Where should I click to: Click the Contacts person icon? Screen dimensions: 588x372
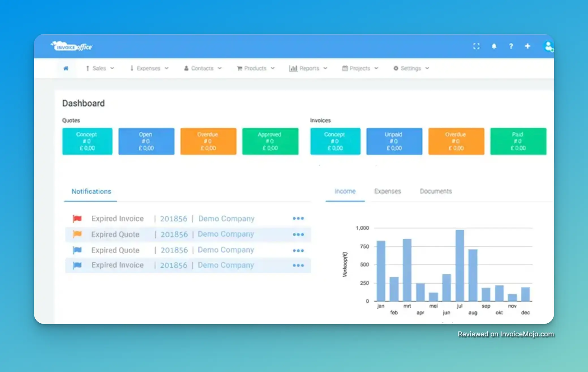click(186, 68)
